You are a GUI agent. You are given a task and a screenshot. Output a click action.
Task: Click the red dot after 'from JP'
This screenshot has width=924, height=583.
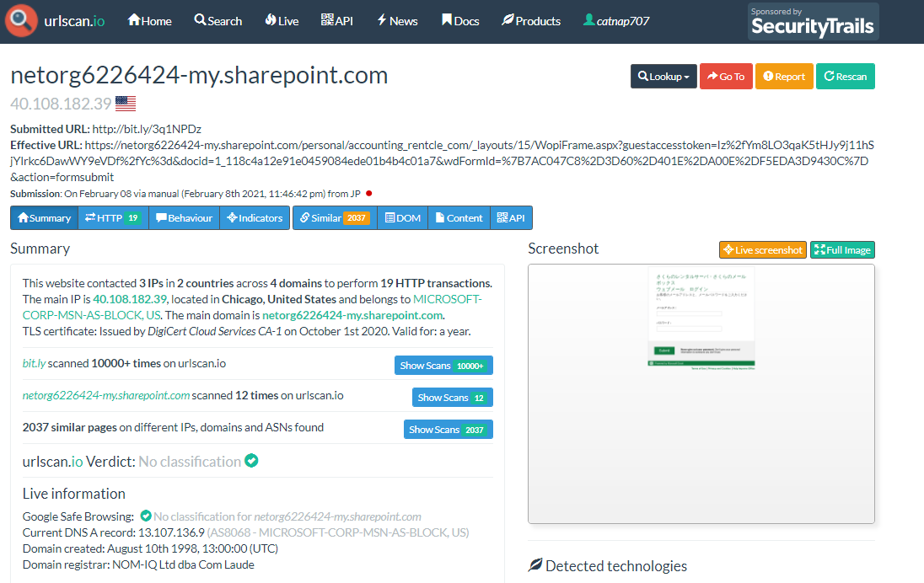[369, 193]
